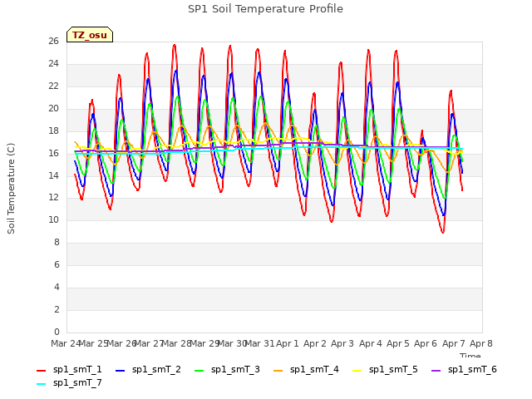The image size is (532, 399).
Task: Click the Time x-axis title
Action: (x=470, y=355)
